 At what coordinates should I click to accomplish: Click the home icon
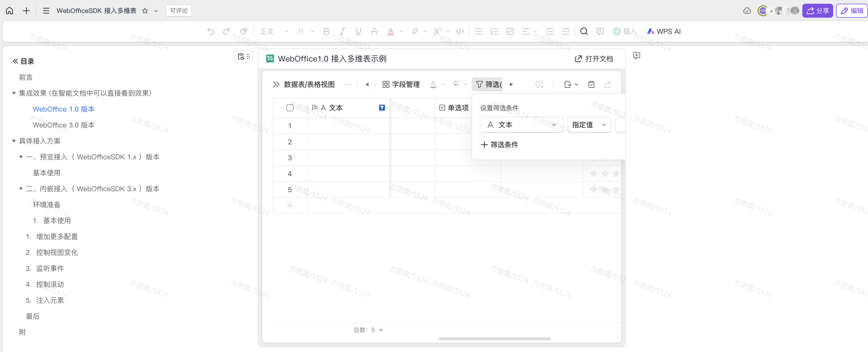[9, 11]
